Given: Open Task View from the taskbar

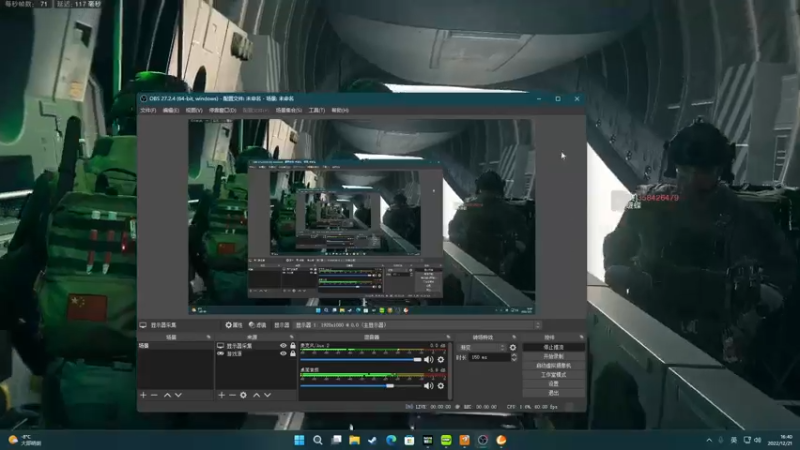Looking at the screenshot, I should coord(336,440).
